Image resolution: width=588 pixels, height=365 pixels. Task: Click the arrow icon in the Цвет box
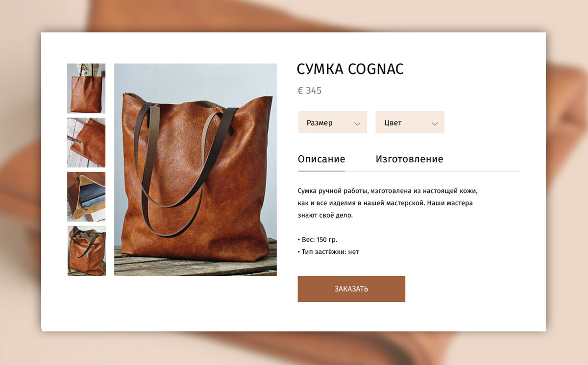pos(435,123)
